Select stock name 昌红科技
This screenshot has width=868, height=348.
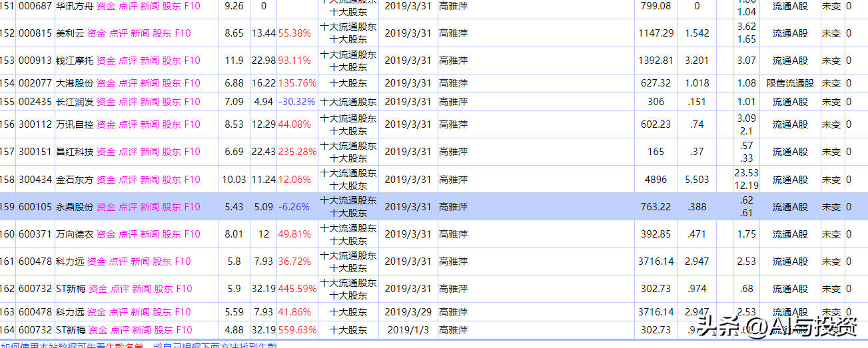[x=75, y=152]
